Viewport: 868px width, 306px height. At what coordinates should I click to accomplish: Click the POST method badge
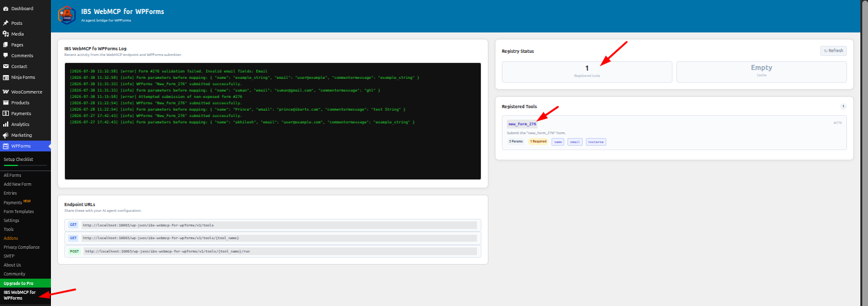[73, 251]
